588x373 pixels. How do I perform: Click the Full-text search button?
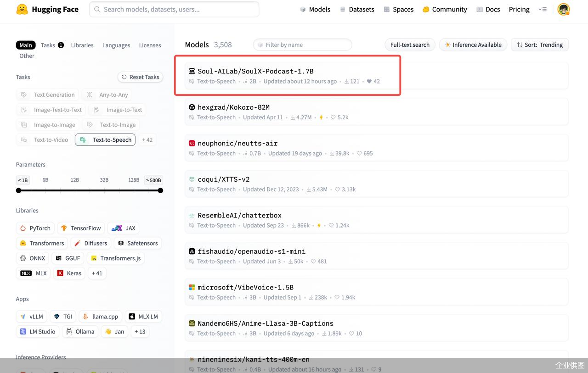(410, 45)
